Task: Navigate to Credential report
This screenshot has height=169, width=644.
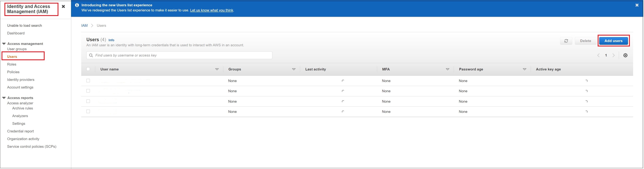Action: click(x=20, y=131)
